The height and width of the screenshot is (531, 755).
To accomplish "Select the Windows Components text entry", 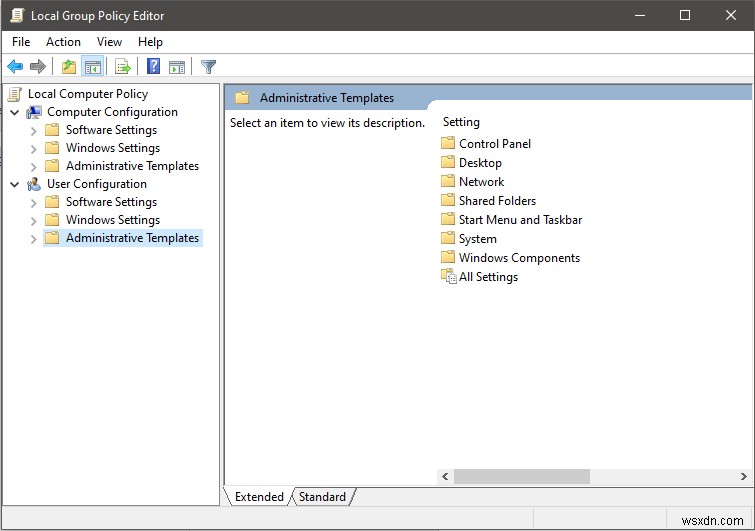I will point(520,258).
